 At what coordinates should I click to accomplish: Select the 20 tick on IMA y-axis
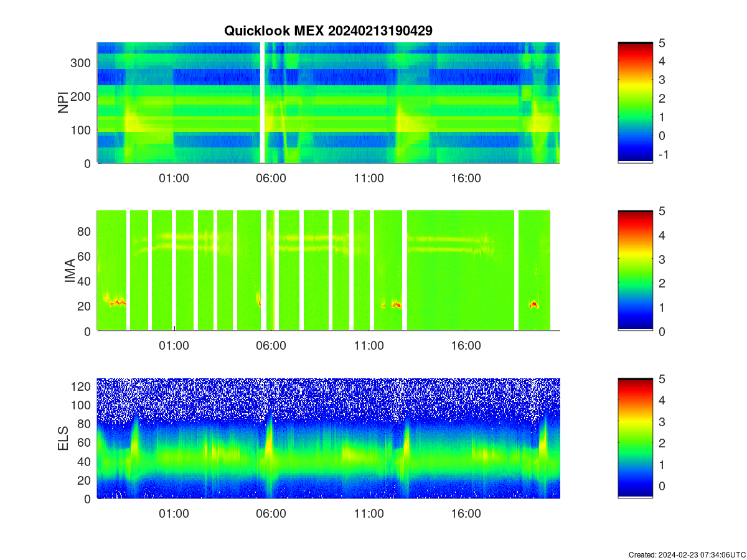(x=84, y=306)
